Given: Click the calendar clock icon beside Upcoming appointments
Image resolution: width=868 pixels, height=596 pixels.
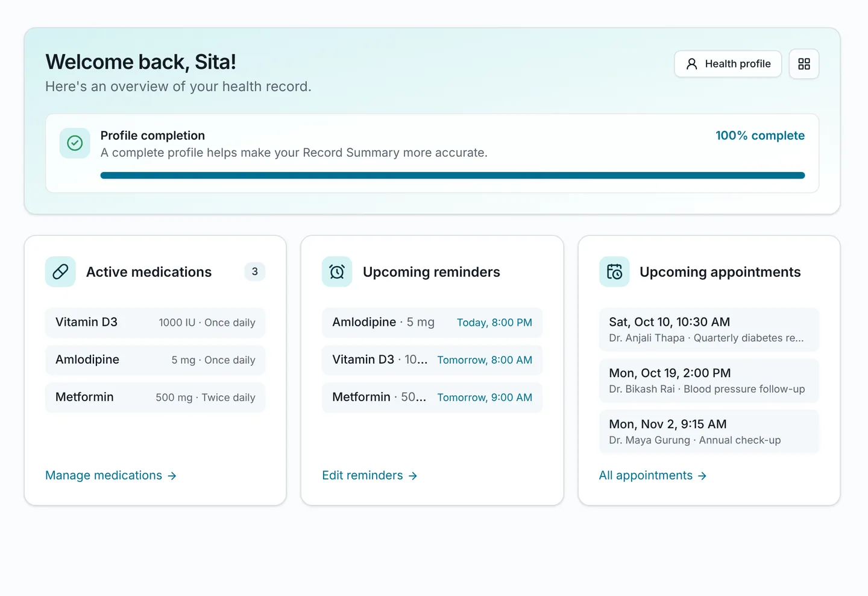Looking at the screenshot, I should click(614, 272).
